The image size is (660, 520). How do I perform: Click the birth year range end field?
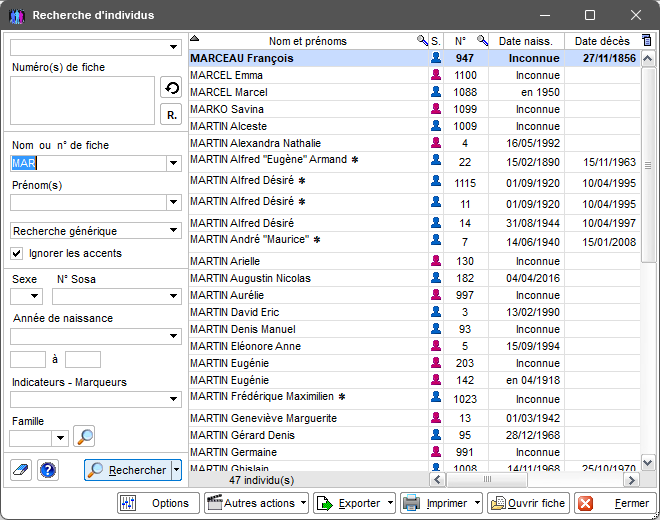click(83, 360)
